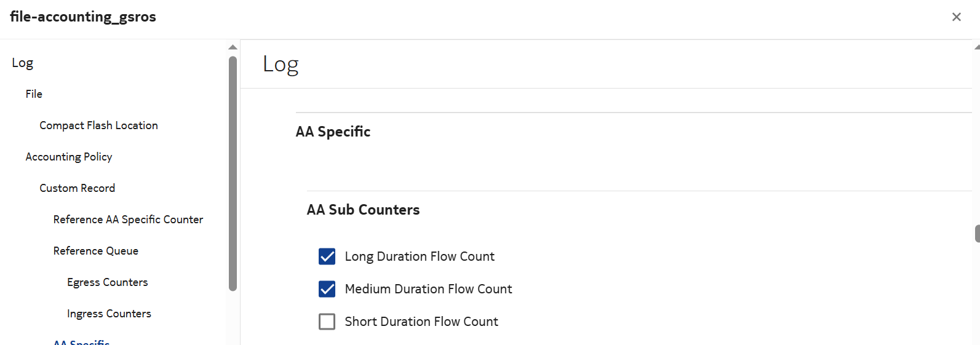
Task: Go to Compact Flash Location
Action: (98, 125)
